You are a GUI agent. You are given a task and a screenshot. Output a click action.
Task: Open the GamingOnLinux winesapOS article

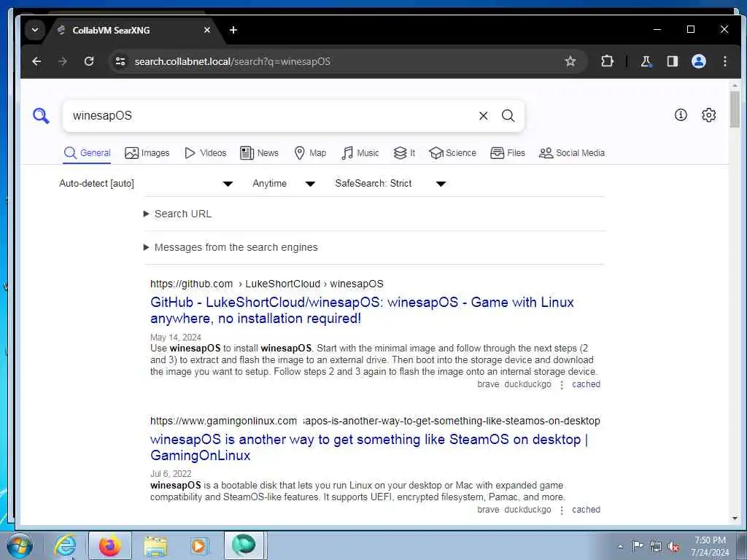369,447
